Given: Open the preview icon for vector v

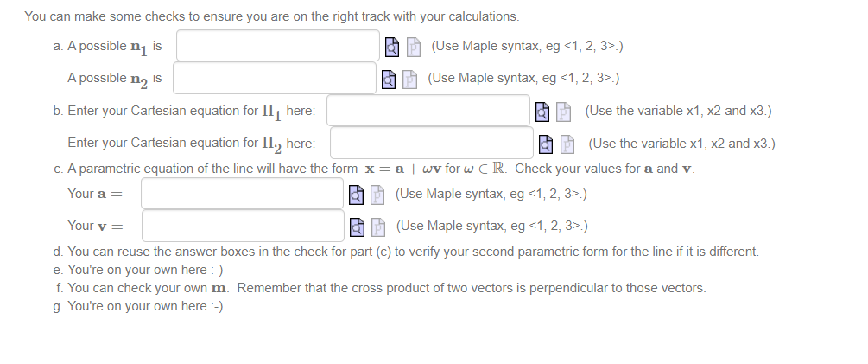Looking at the screenshot, I should coord(357,226).
